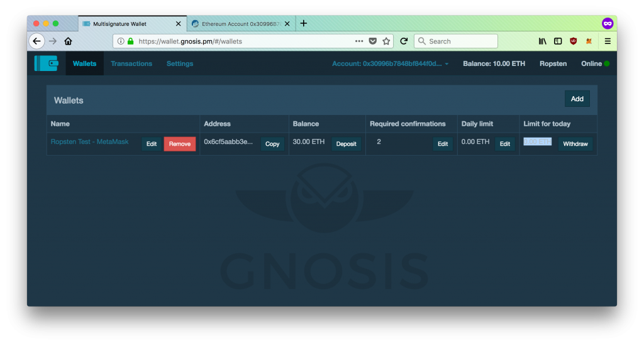Click the Online status indicator

click(x=595, y=63)
